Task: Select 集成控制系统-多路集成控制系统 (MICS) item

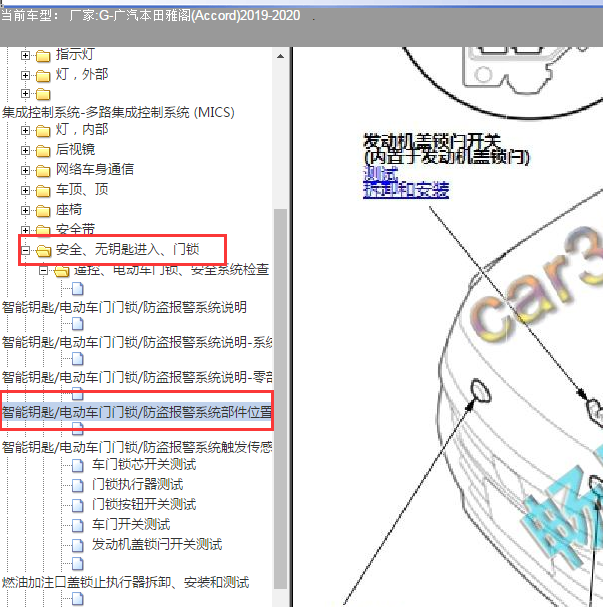Action: 118,112
